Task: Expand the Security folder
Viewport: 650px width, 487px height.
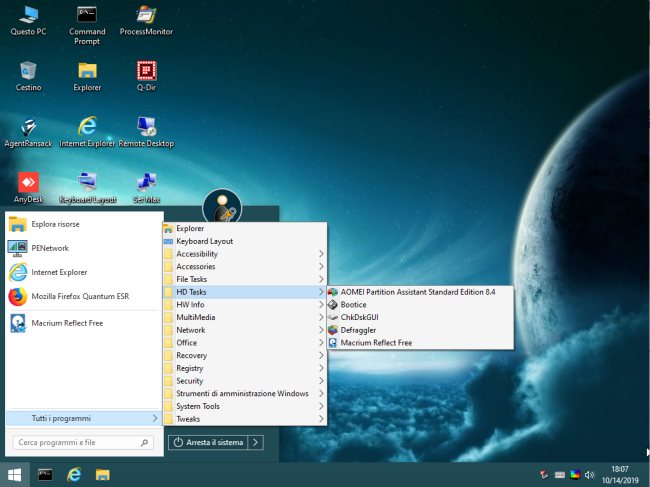Action: pos(245,381)
